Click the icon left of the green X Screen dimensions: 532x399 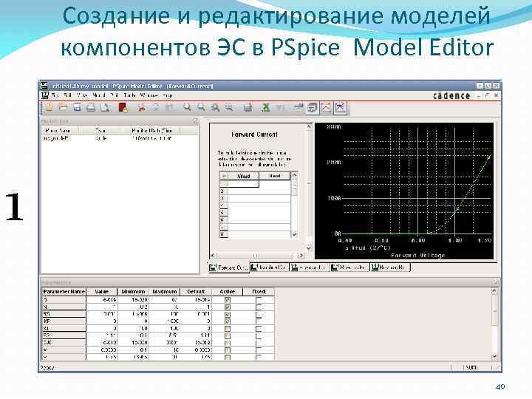coord(248,108)
